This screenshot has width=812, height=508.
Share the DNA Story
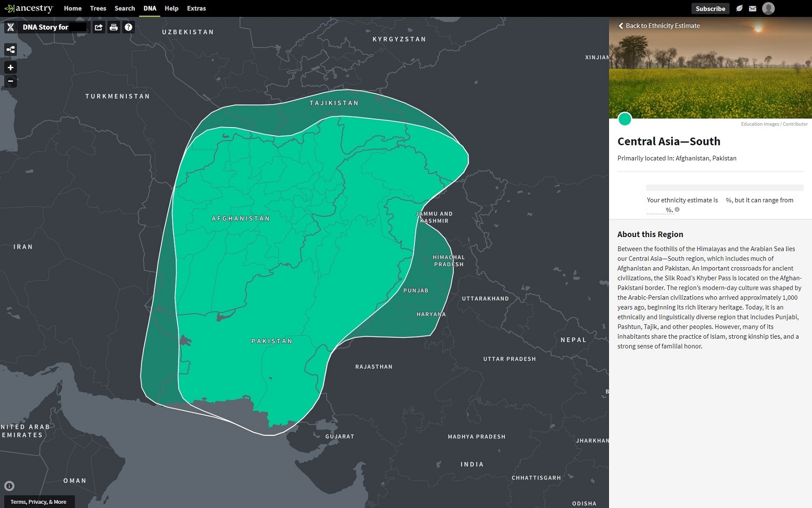(x=99, y=27)
